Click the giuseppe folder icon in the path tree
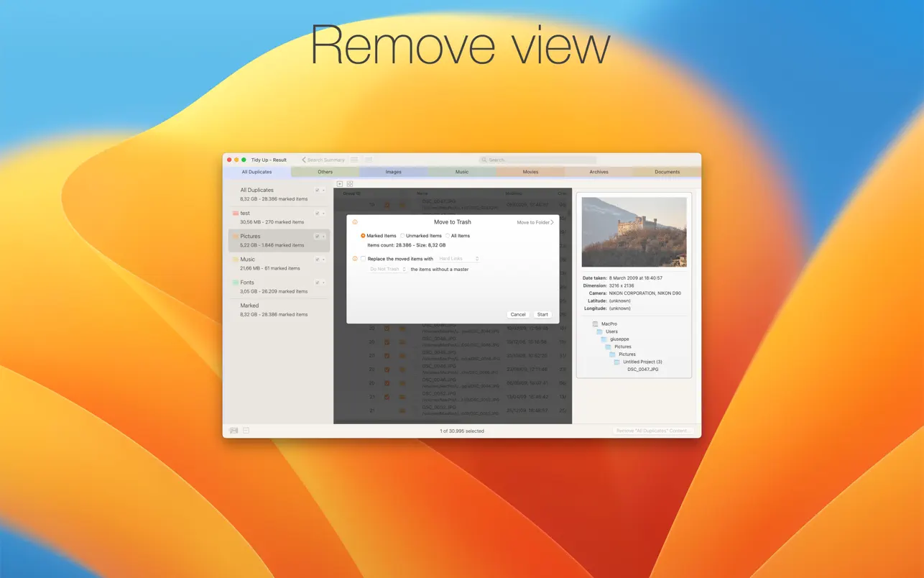The width and height of the screenshot is (924, 578). (x=604, y=339)
